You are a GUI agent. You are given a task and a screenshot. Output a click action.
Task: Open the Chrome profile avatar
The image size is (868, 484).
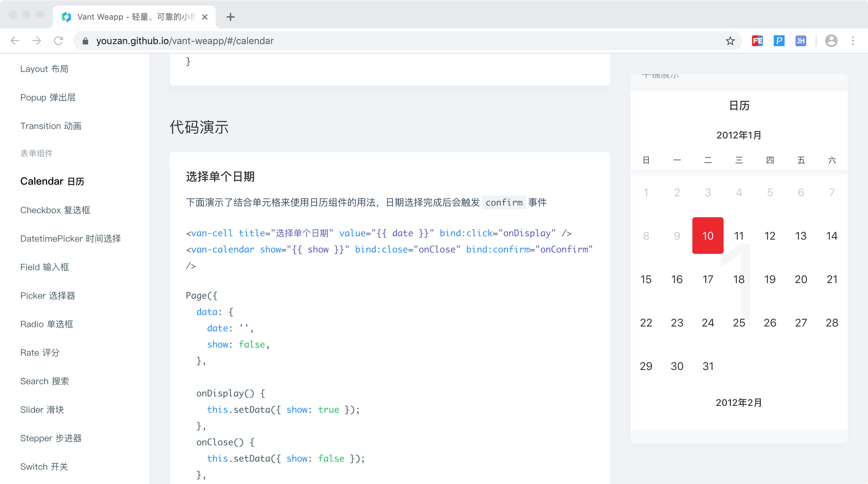(831, 41)
